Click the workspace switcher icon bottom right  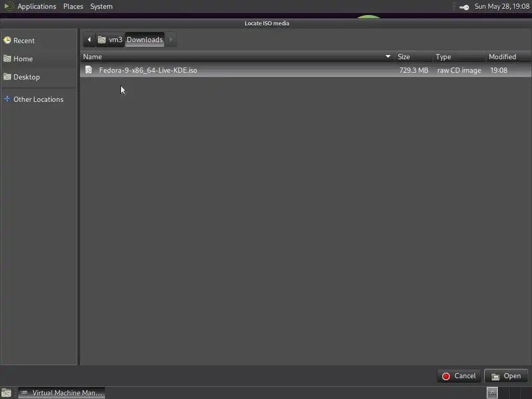coord(493,393)
